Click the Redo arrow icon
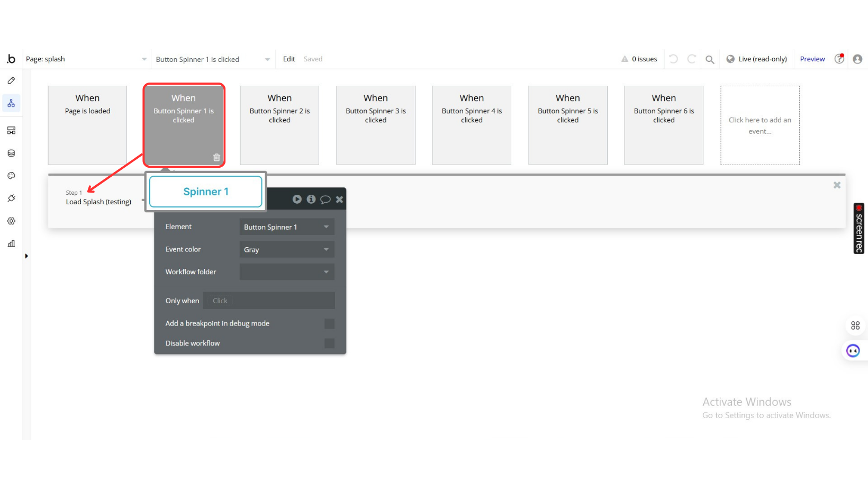Screen dimensions: 868x489 point(691,59)
